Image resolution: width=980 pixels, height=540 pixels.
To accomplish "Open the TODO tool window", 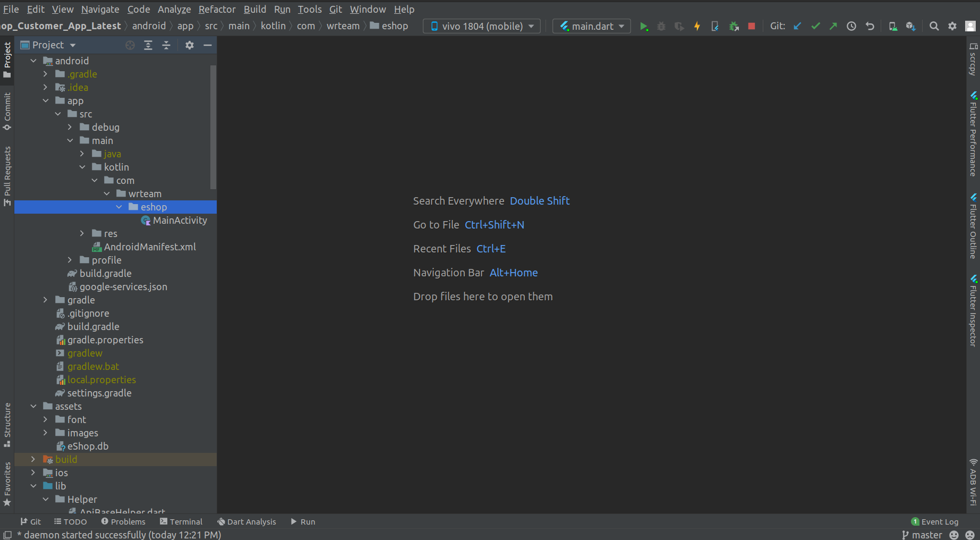I will (x=71, y=521).
